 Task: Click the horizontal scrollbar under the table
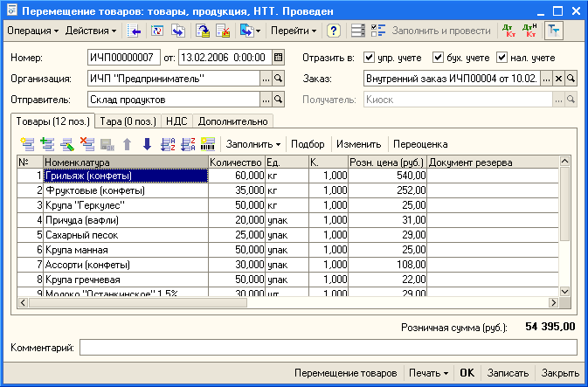(288, 302)
